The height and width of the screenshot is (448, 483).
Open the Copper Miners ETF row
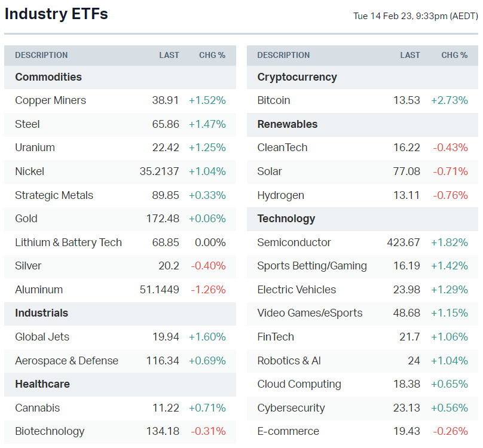coord(51,100)
